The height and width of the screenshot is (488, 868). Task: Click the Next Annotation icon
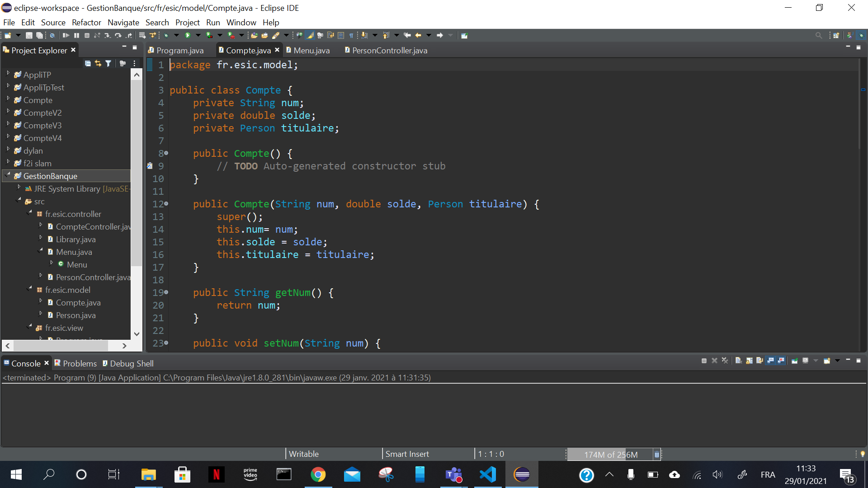click(x=364, y=35)
